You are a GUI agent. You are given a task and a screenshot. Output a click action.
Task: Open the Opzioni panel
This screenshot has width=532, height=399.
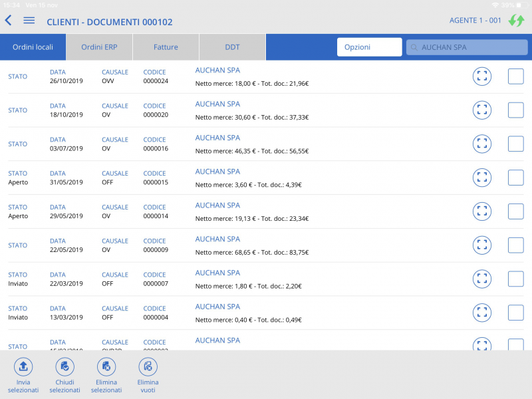coord(369,47)
